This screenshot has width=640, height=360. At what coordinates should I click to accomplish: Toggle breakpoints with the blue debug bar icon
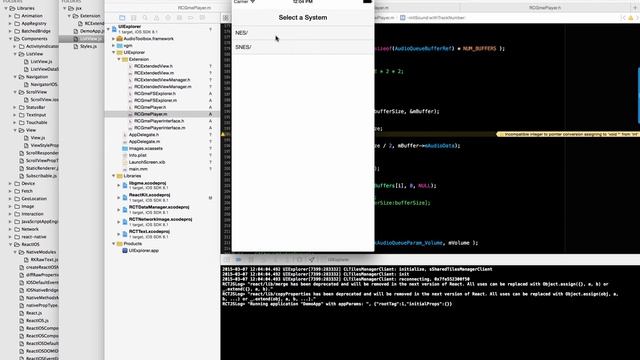238,259
